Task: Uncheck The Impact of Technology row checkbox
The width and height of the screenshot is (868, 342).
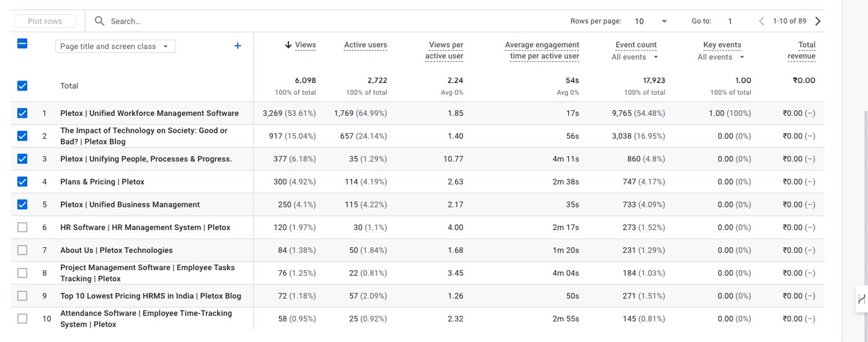Action: coord(22,136)
